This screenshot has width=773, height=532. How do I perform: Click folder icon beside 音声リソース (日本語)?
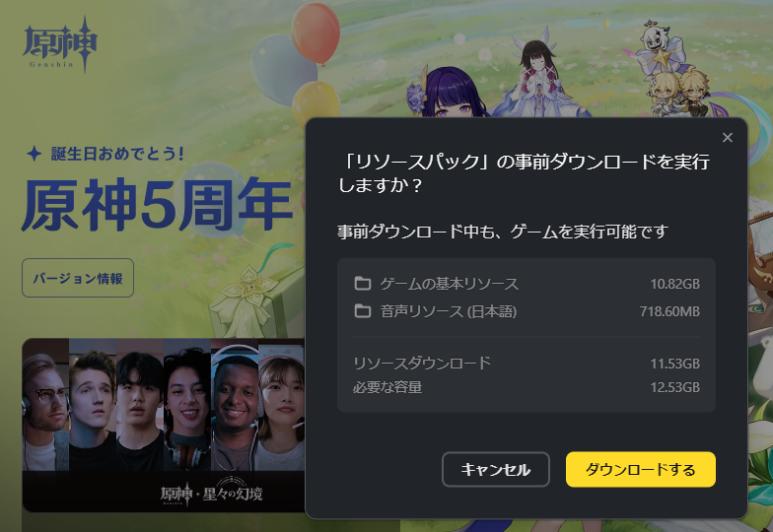(x=363, y=311)
